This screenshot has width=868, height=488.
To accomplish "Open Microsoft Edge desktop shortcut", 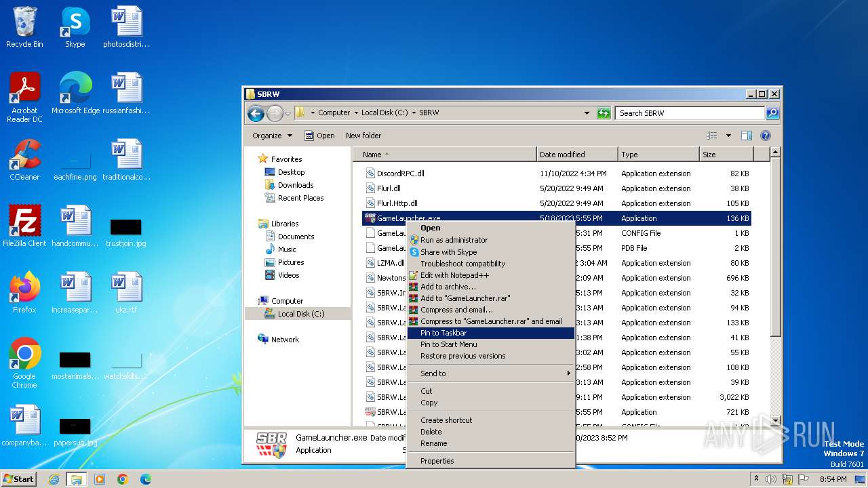I will (75, 94).
